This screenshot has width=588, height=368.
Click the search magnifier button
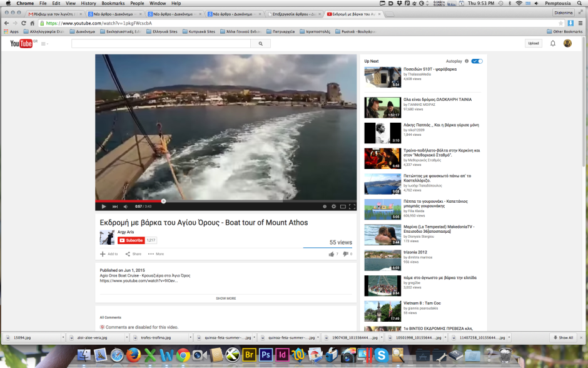(x=260, y=44)
